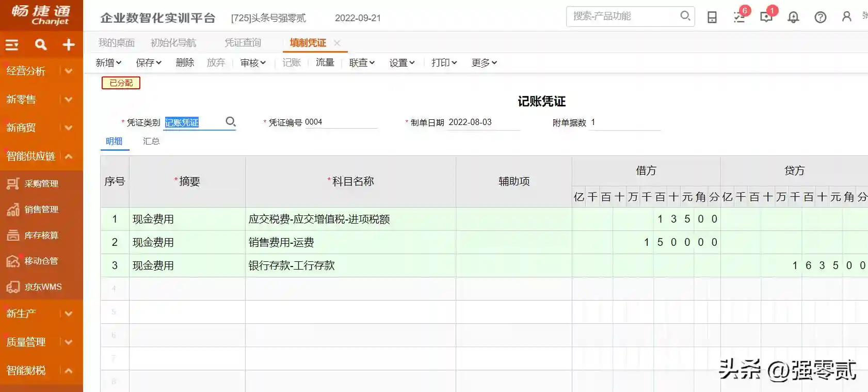
Task: Expand the 新增 dropdown menu
Action: [x=108, y=62]
